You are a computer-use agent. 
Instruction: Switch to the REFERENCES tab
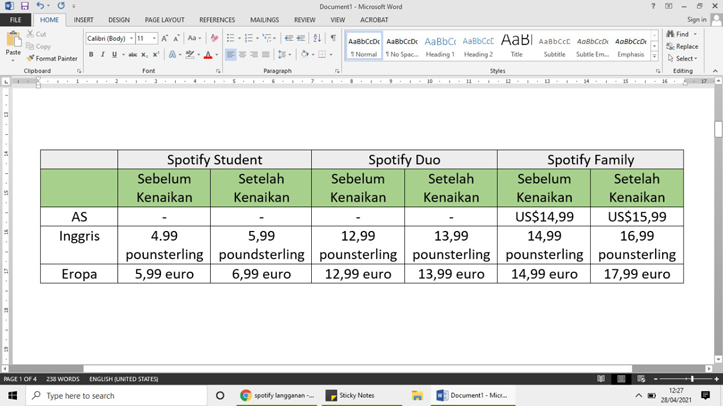click(217, 20)
